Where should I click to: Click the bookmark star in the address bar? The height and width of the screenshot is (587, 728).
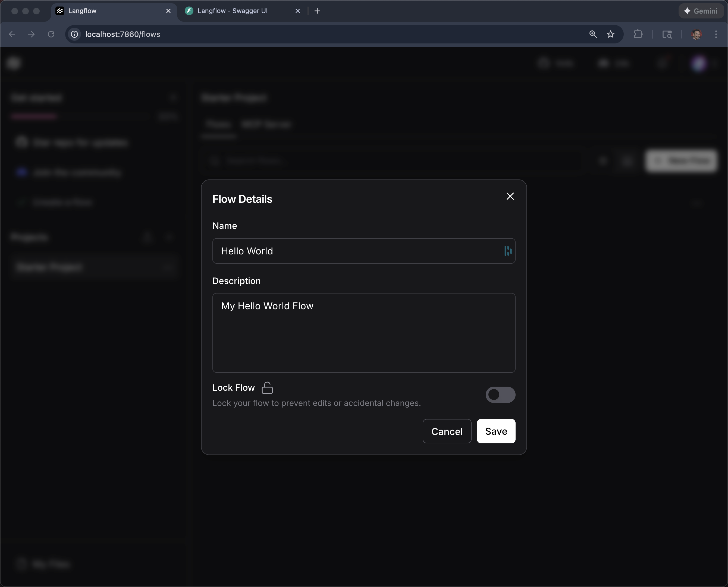[x=610, y=34]
